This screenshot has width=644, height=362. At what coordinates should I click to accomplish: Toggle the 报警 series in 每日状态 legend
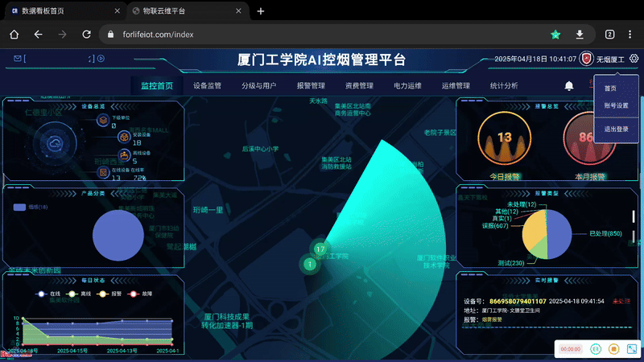pos(109,294)
